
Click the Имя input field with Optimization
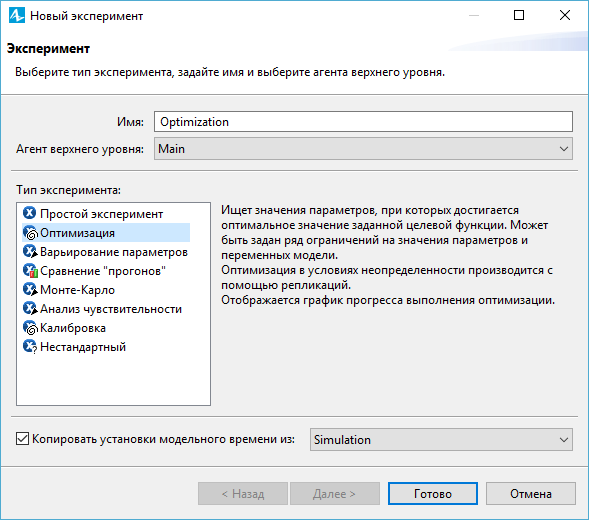[x=363, y=121]
